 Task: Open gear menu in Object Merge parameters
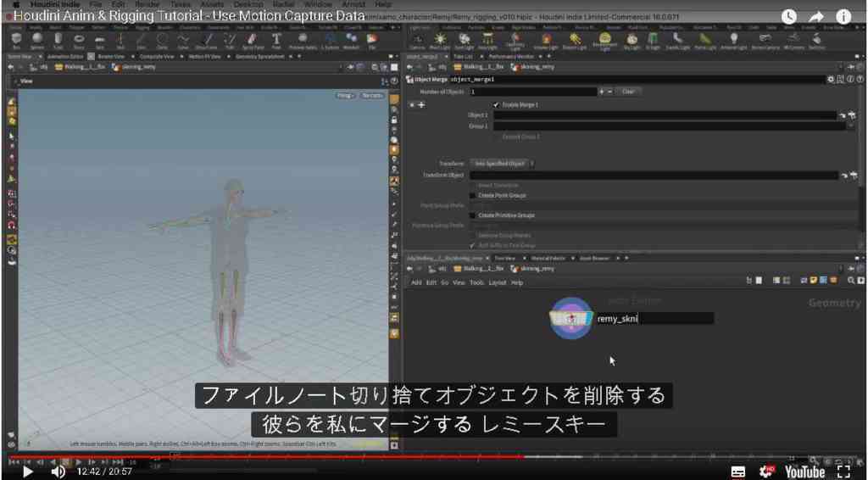tap(831, 79)
